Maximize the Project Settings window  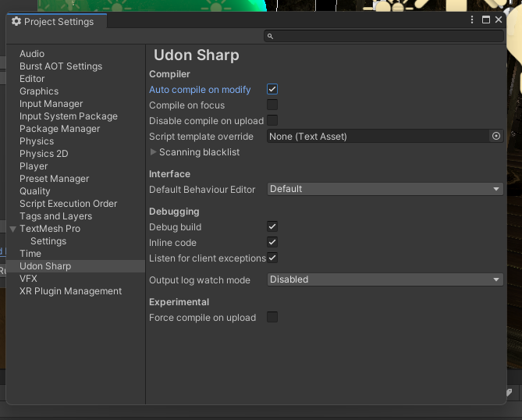[x=485, y=20]
